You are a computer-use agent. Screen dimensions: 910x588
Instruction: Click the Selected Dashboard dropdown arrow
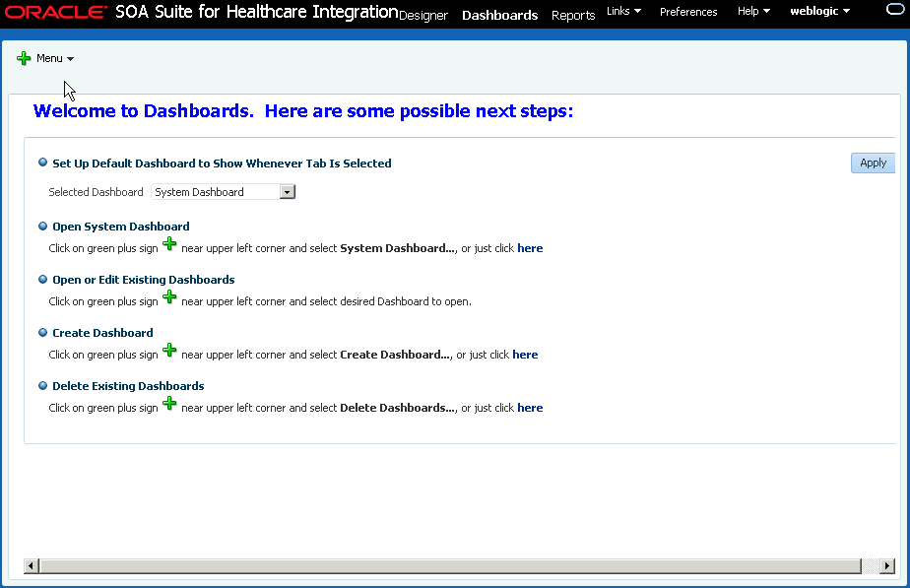click(288, 192)
